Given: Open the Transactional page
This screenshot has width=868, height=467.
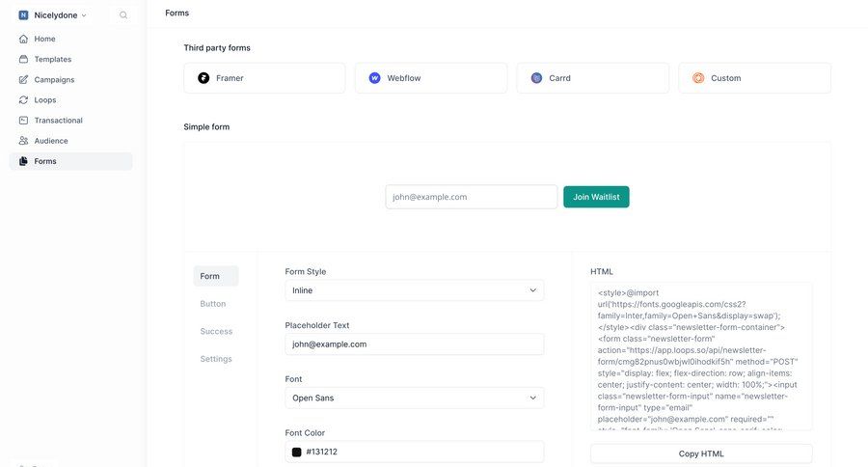Looking at the screenshot, I should click(58, 121).
